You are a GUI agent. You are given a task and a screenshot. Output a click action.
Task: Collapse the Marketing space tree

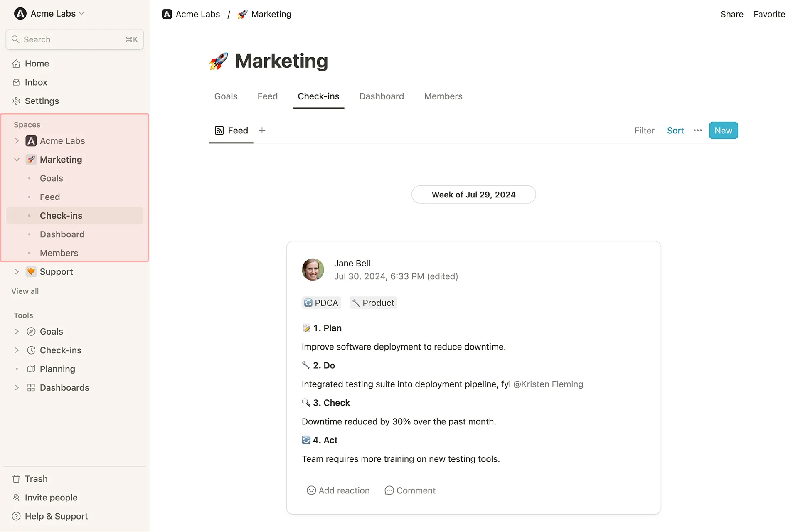click(17, 160)
